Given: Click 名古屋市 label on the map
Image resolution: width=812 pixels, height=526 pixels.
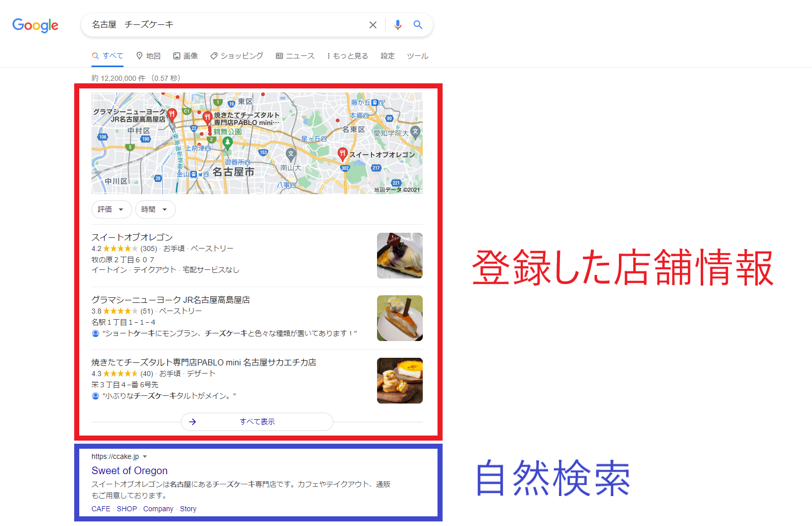Looking at the screenshot, I should pos(233,172).
